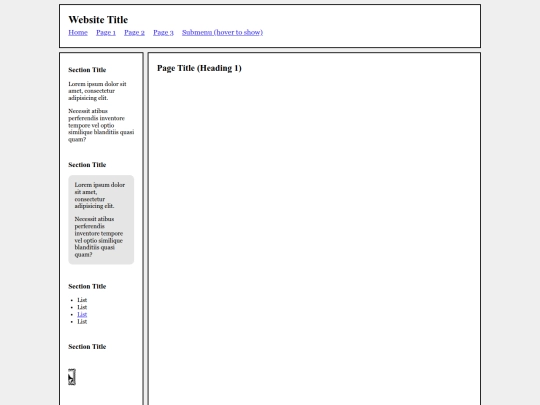Image resolution: width=540 pixels, height=405 pixels.
Task: Click the Website Title heading
Action: (98, 20)
